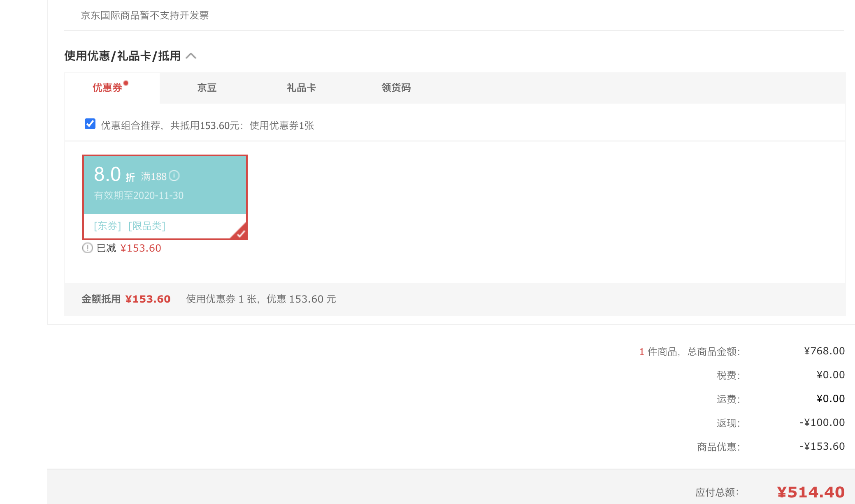Click the 有效期至2020-11-30 text
Viewport: 855px width, 504px height.
click(139, 196)
